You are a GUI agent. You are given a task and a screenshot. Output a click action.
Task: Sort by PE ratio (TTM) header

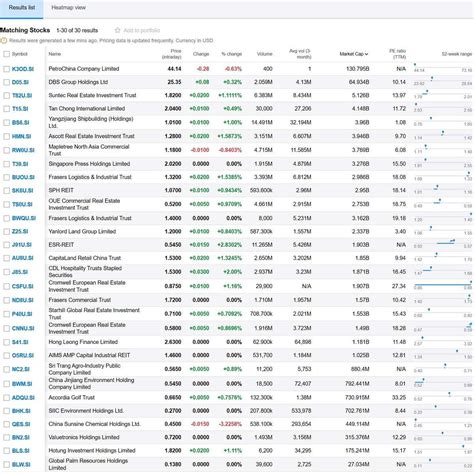397,54
